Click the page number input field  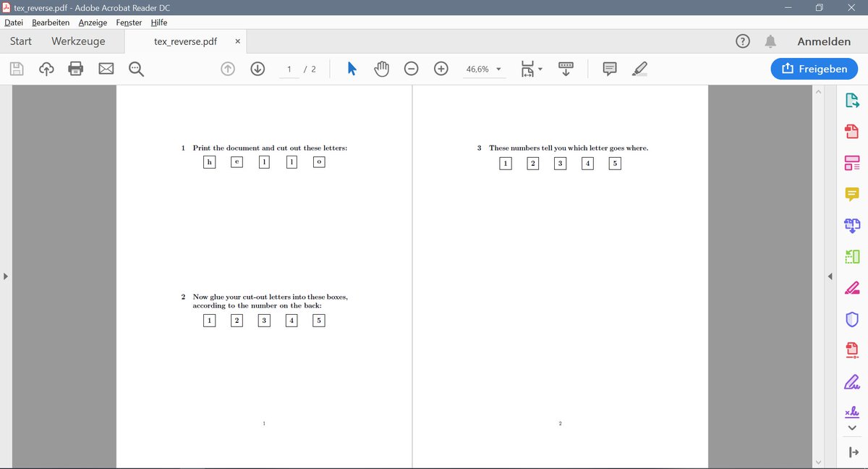(289, 69)
